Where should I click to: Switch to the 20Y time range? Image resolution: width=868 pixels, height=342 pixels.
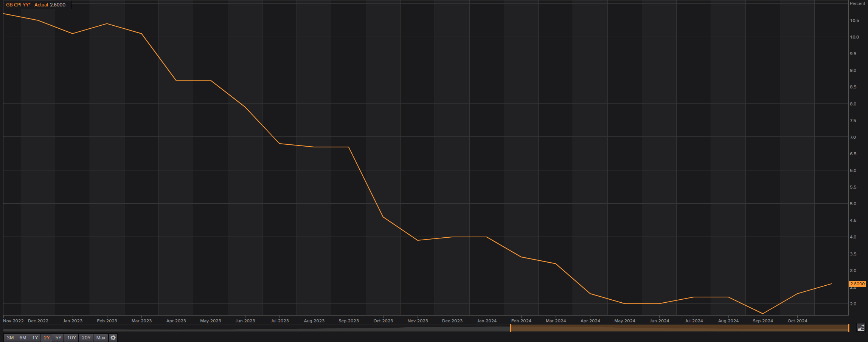[86, 337]
